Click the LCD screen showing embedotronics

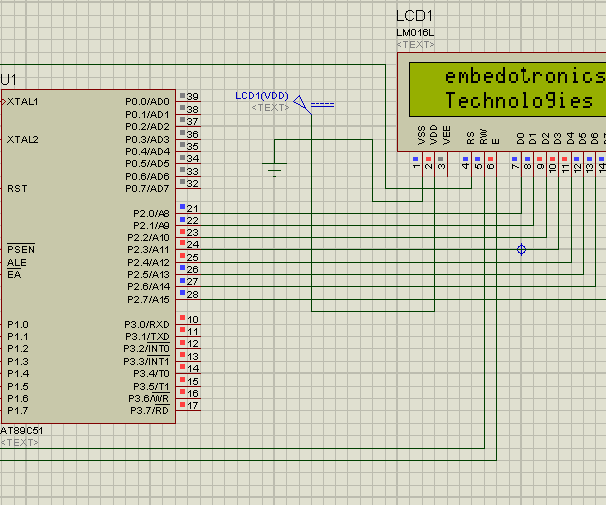[x=507, y=89]
